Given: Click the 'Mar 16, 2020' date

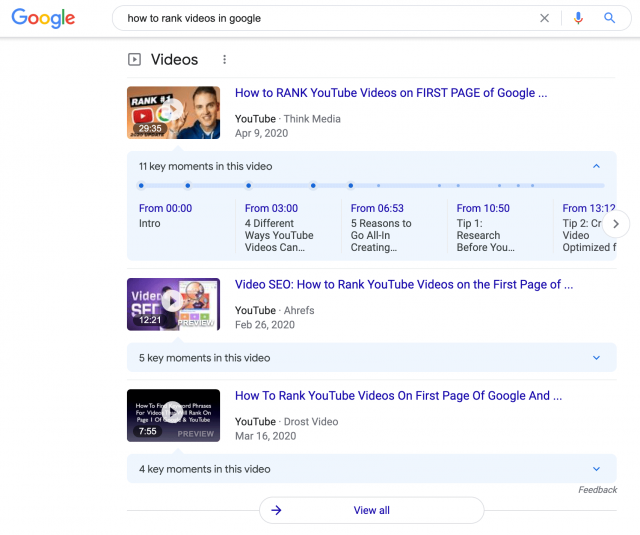Looking at the screenshot, I should click(266, 436).
